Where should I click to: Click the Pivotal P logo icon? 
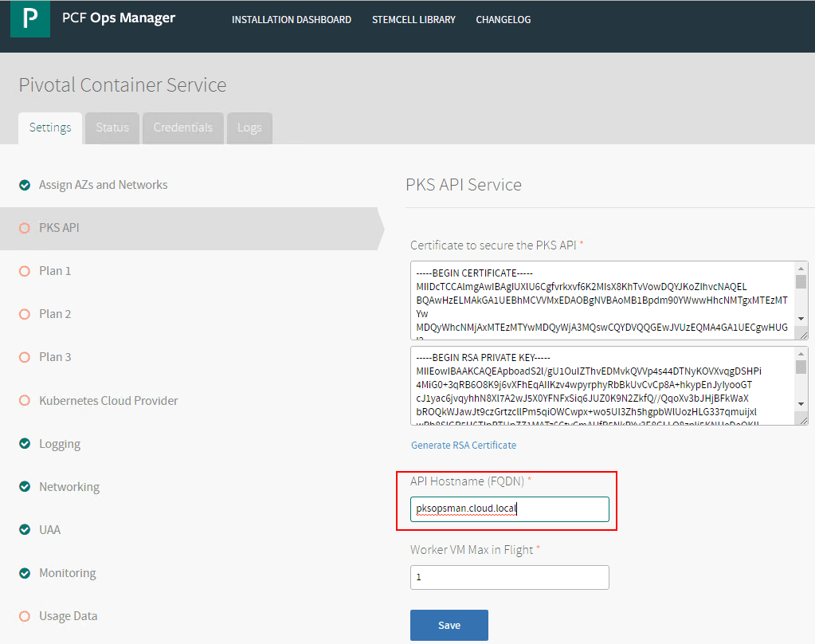29,19
